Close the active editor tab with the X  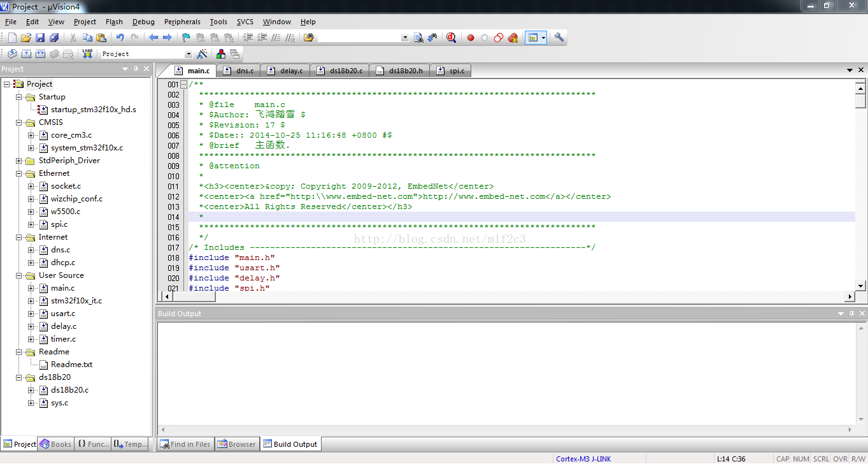click(x=861, y=70)
